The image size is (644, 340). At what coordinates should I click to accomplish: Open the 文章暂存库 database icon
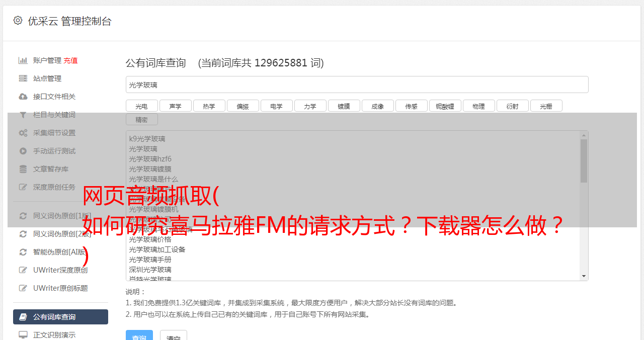[x=23, y=169]
